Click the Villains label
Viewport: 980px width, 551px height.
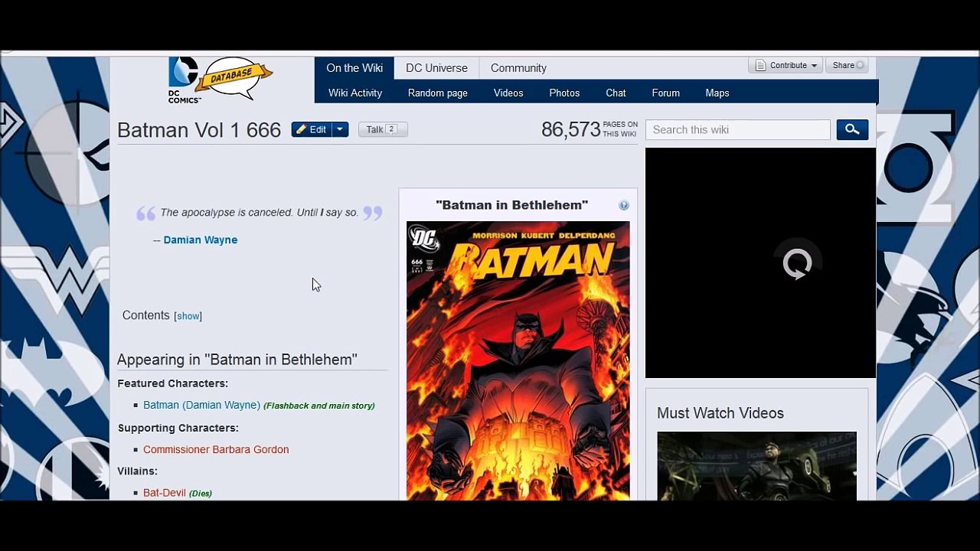[x=138, y=471]
